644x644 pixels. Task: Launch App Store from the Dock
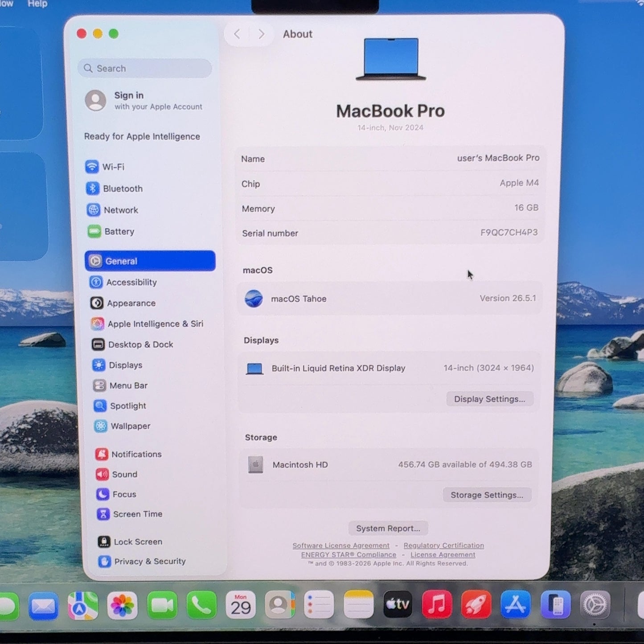tap(516, 605)
